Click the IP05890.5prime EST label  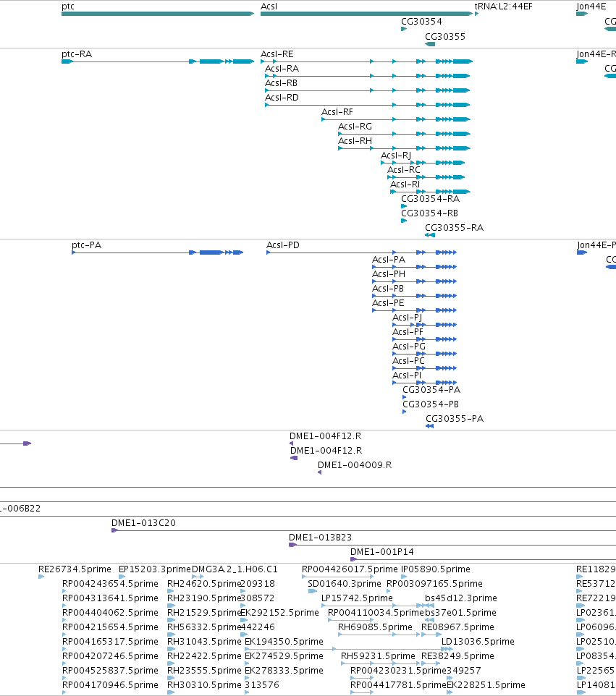point(435,569)
